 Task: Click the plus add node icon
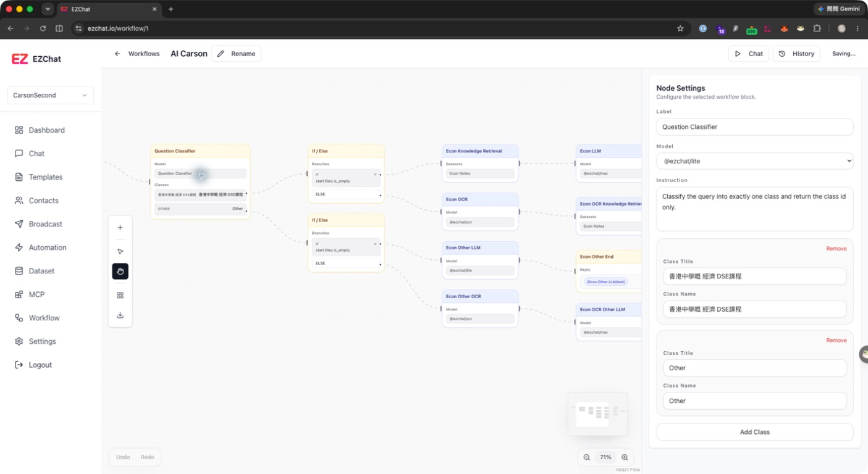coord(120,228)
